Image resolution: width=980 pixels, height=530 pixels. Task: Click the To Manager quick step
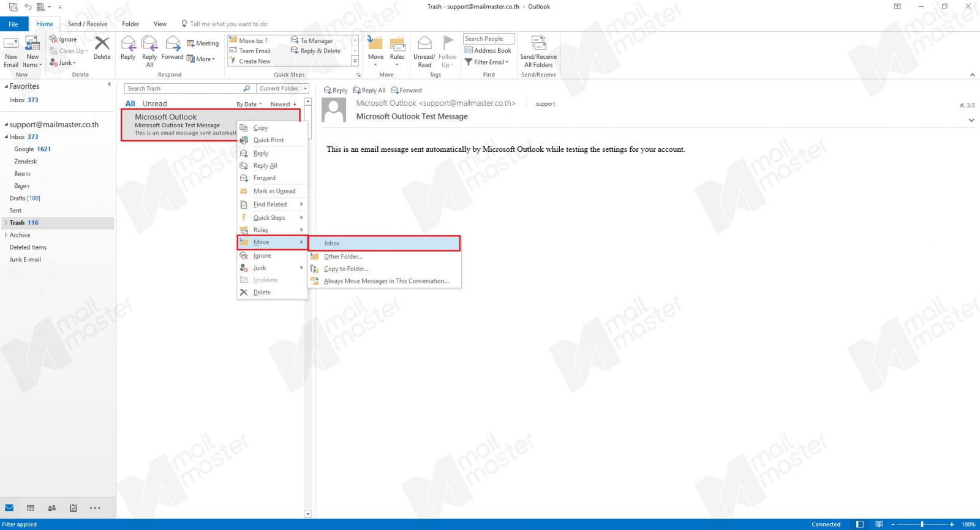pyautogui.click(x=312, y=40)
